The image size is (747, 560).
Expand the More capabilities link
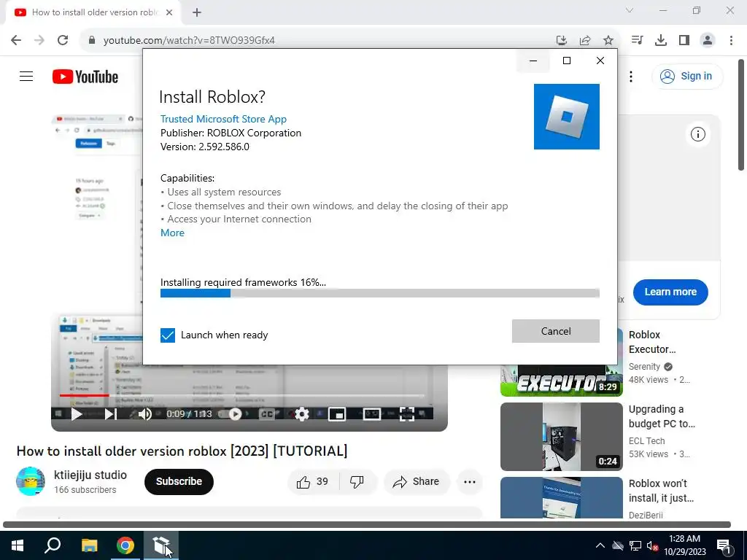point(172,233)
